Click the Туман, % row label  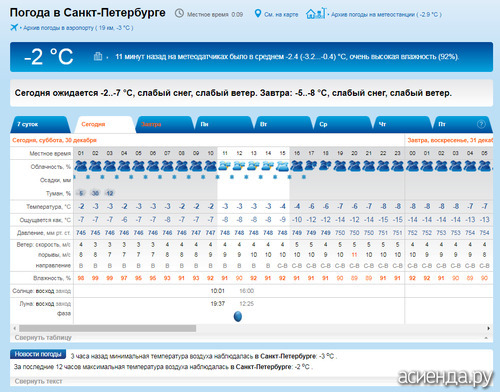[x=58, y=193]
